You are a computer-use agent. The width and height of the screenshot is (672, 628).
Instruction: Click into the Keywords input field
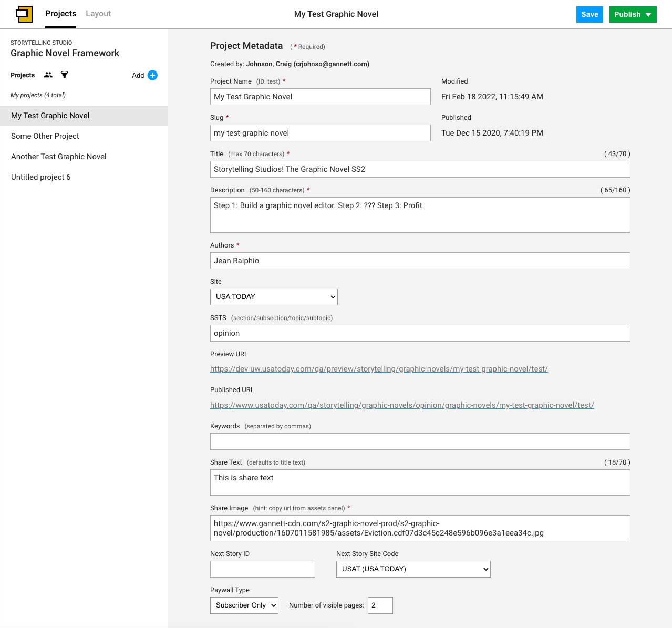point(420,441)
